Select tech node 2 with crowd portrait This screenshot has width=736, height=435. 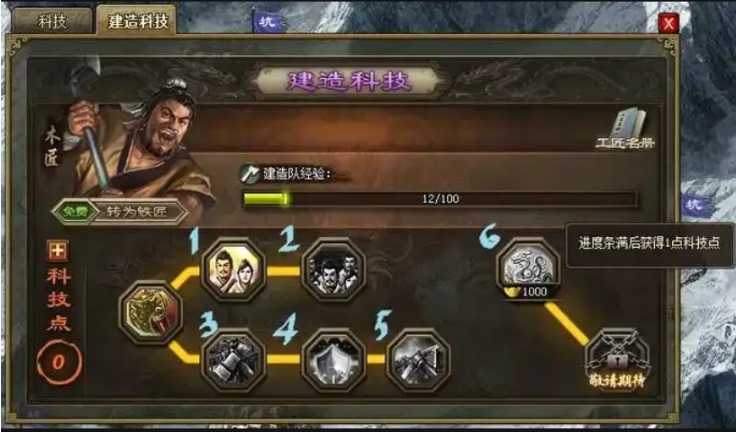click(x=333, y=270)
